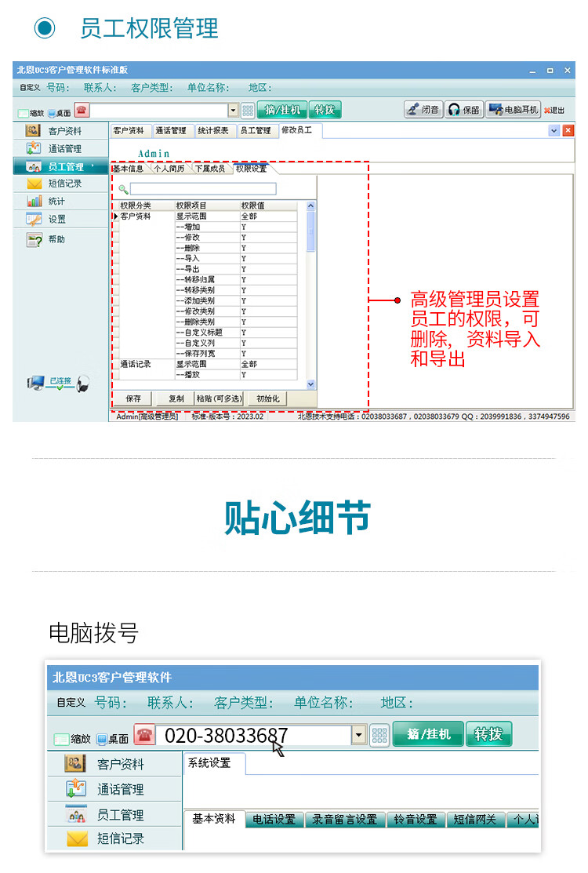
Task: Select 员工管理 in 标准版 window sidebar
Action: point(60,166)
